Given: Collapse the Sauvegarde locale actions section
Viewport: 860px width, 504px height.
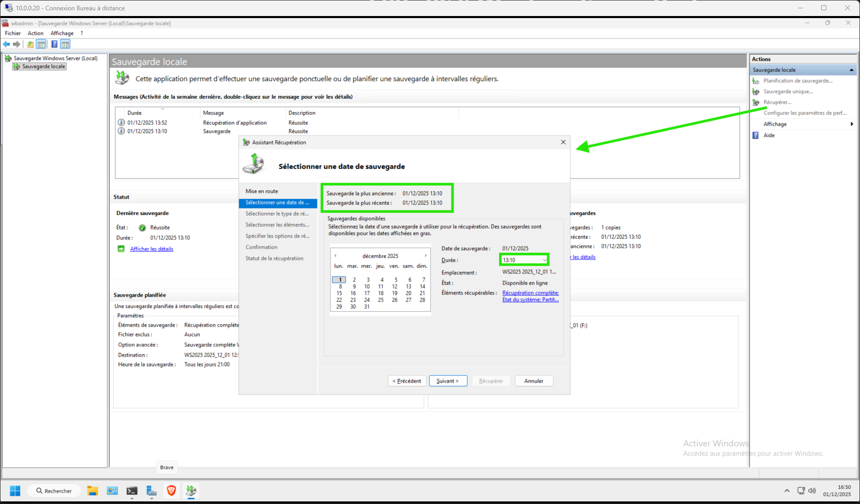Looking at the screenshot, I should pos(851,70).
